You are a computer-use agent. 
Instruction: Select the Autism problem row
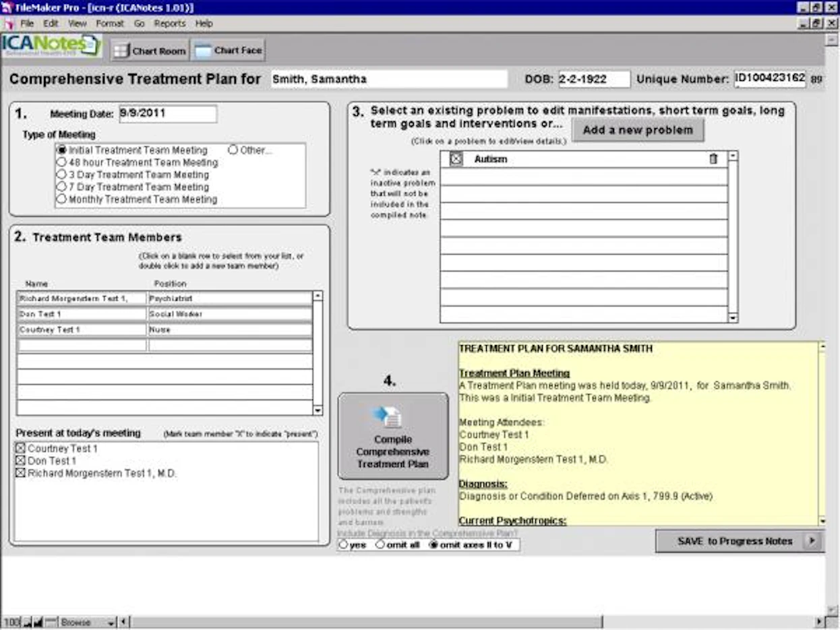click(584, 160)
